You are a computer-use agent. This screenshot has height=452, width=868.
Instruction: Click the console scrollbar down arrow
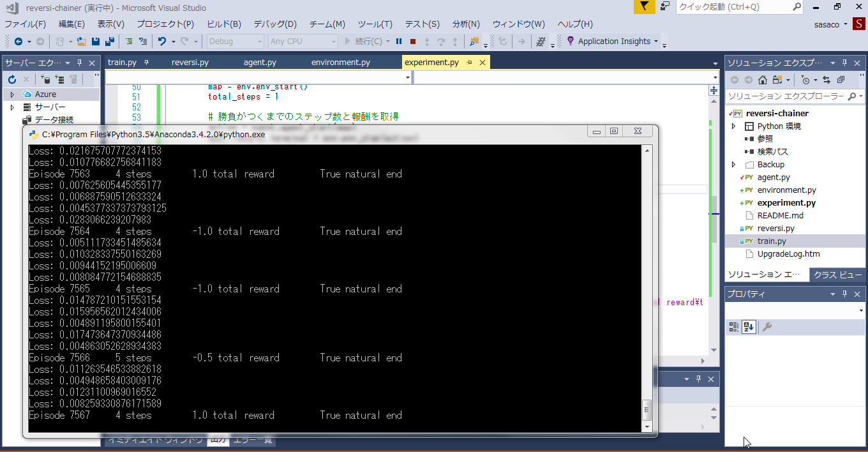647,426
